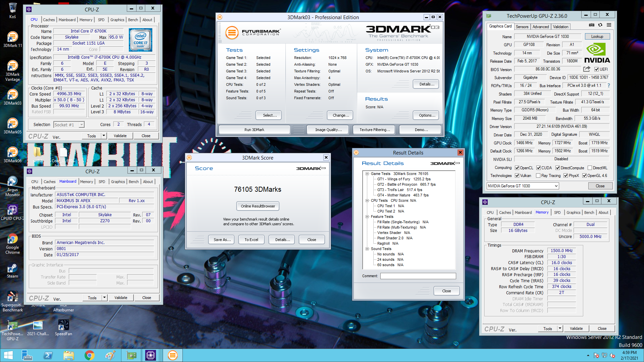Viewport: 644px width, 362px height.
Task: Select GT1 - Wings of Fury result row
Action: [404, 179]
